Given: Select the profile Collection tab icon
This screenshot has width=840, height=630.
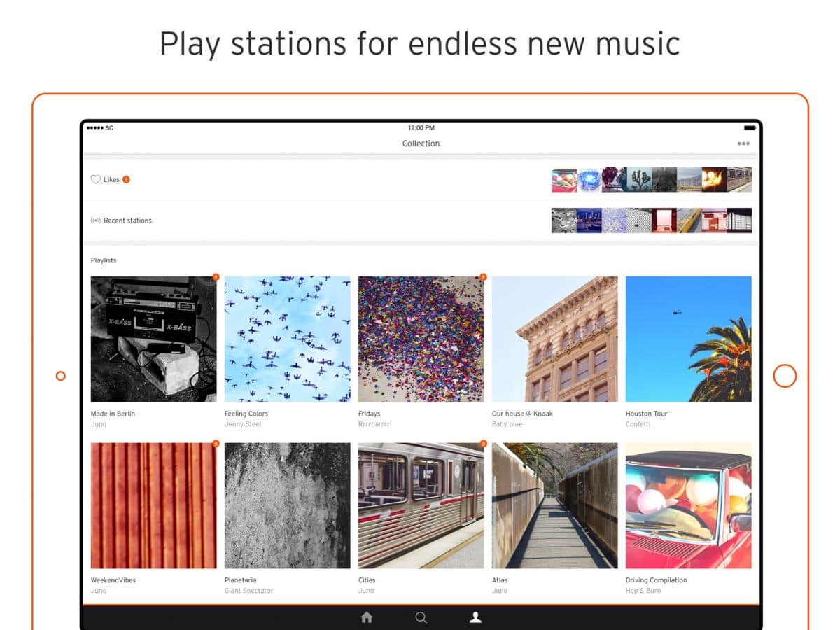Looking at the screenshot, I should tap(475, 617).
